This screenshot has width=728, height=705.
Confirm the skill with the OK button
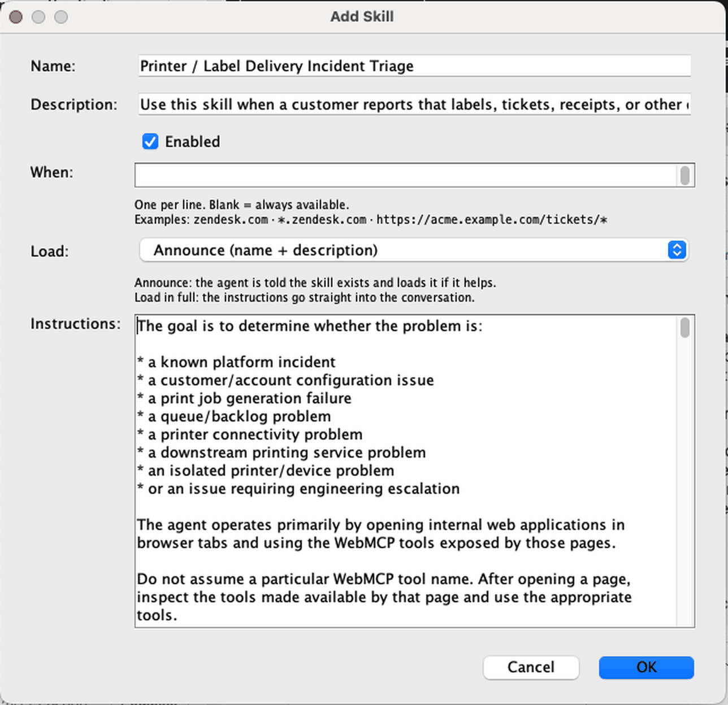(x=646, y=667)
